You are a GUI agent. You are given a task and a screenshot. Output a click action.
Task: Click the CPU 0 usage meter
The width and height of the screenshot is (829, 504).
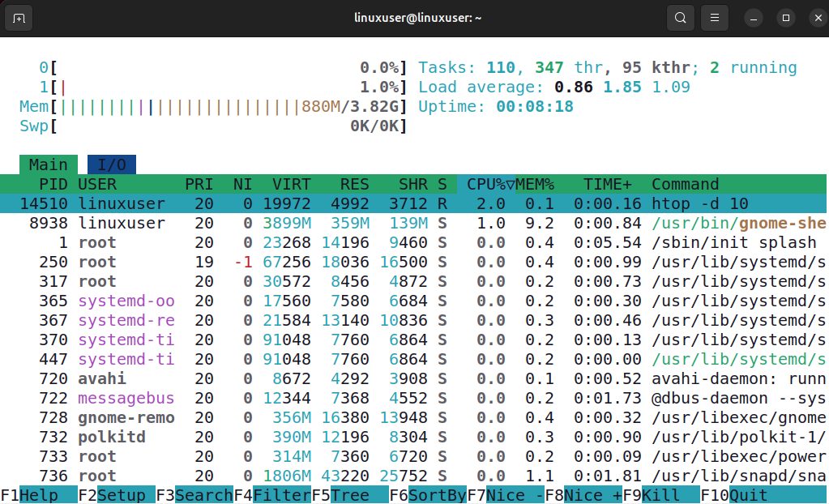pos(223,68)
